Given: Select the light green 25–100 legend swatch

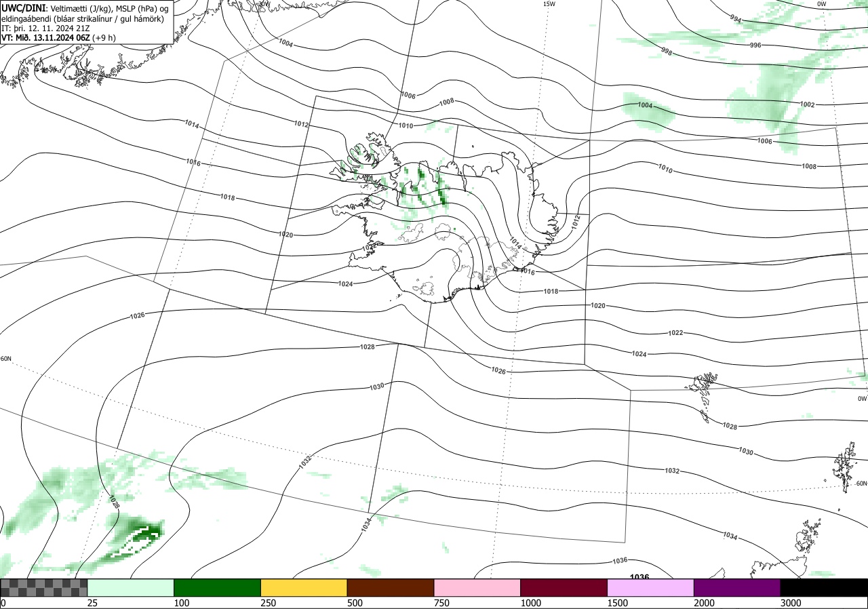Looking at the screenshot, I should (131, 587).
